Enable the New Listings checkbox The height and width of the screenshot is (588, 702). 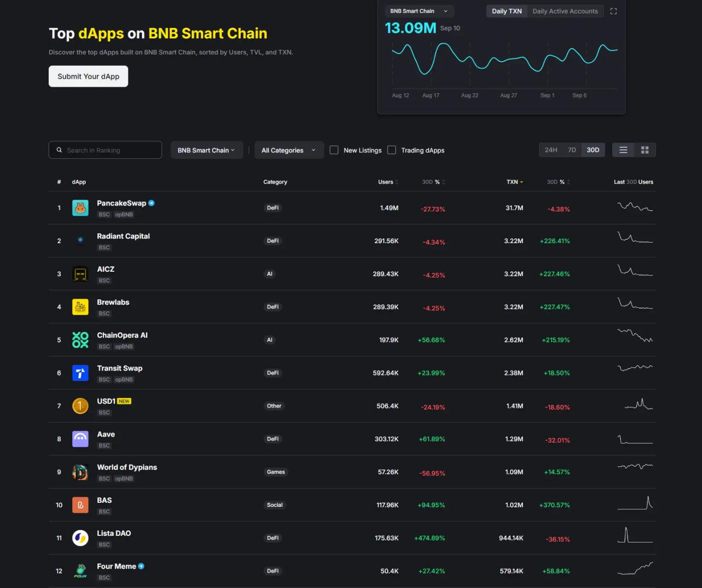(334, 150)
